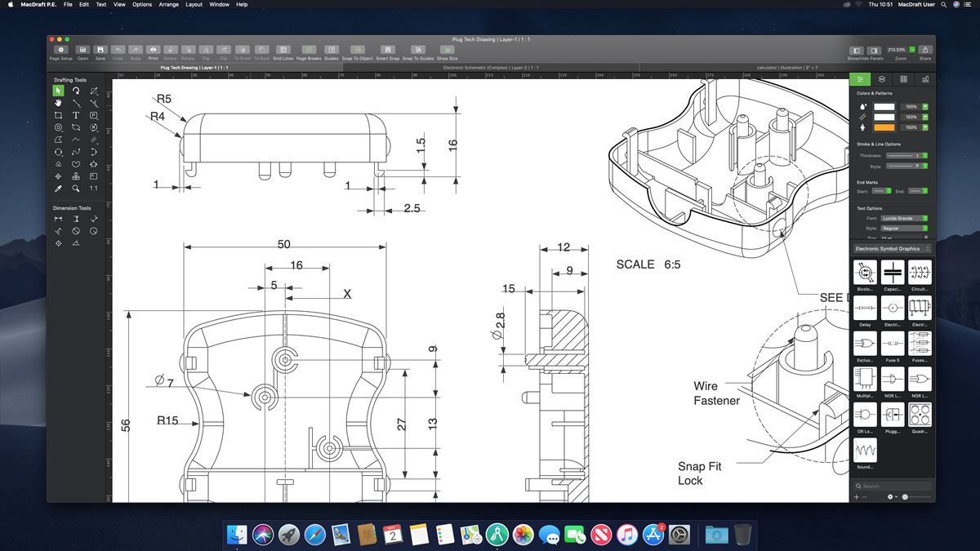Open the Options menu
Viewport: 980px width, 551px height.
[142, 4]
